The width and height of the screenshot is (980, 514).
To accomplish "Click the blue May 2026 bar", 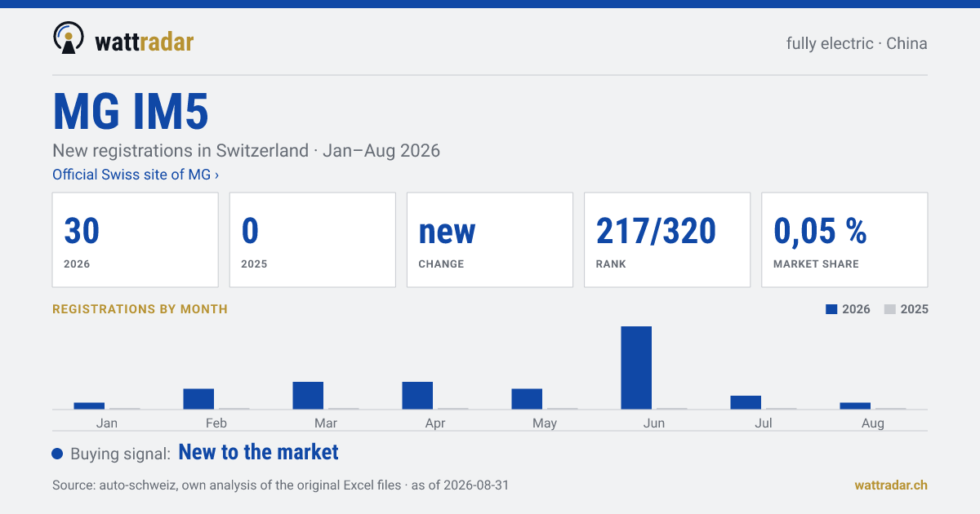I will (x=527, y=399).
